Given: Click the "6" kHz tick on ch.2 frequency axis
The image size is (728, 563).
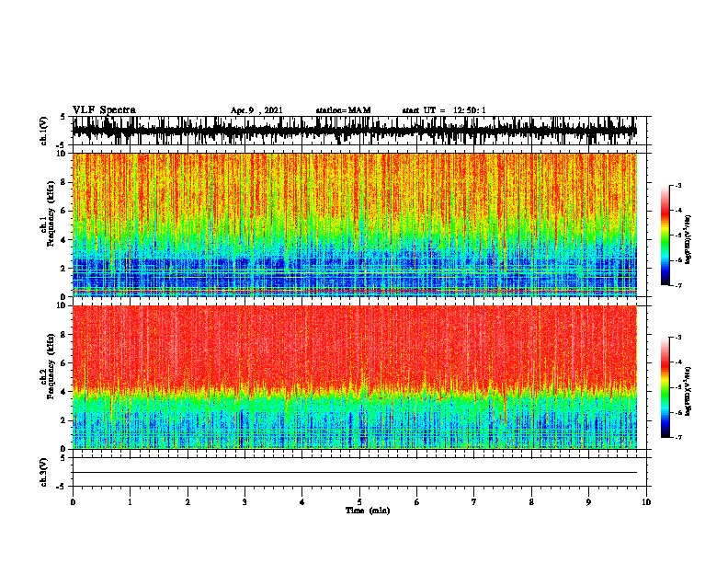Looking at the screenshot, I should (64, 362).
